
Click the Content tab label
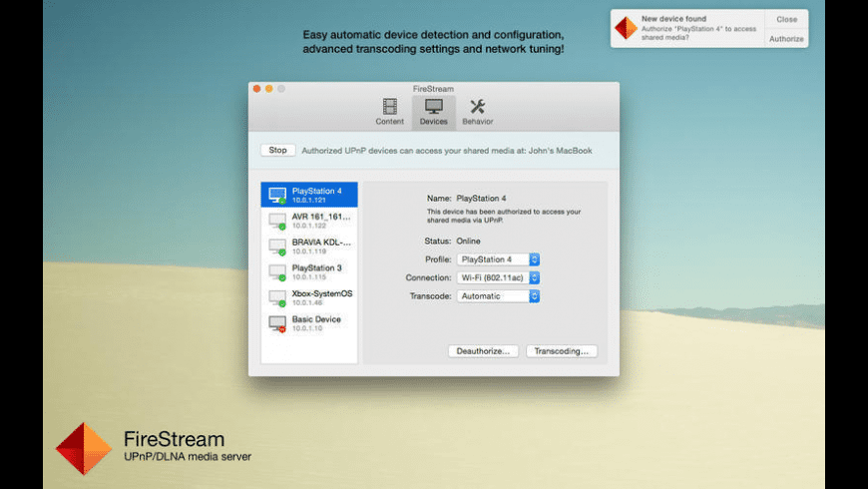tap(390, 122)
